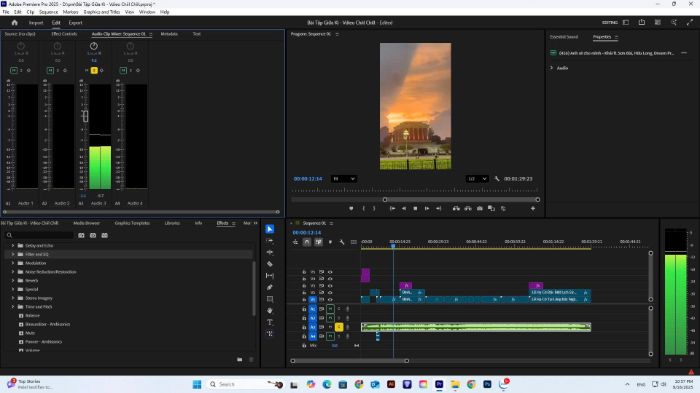Toggle Snap in timeline
The height and width of the screenshot is (393, 700).
pos(307,242)
